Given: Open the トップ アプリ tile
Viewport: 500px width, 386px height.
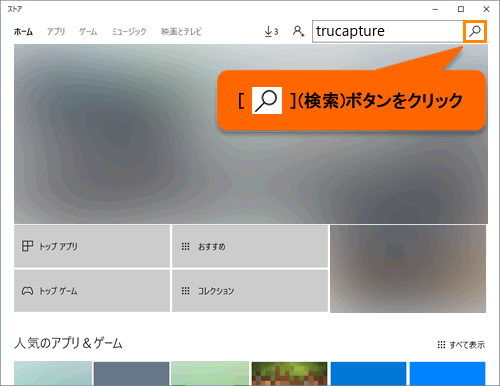Looking at the screenshot, I should [92, 246].
